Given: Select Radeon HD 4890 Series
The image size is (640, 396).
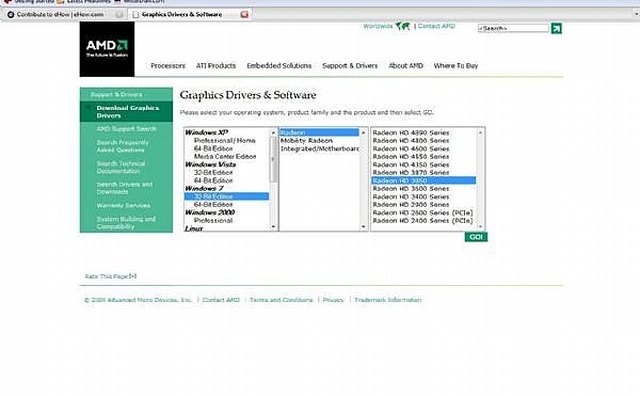Looking at the screenshot, I should 411,133.
